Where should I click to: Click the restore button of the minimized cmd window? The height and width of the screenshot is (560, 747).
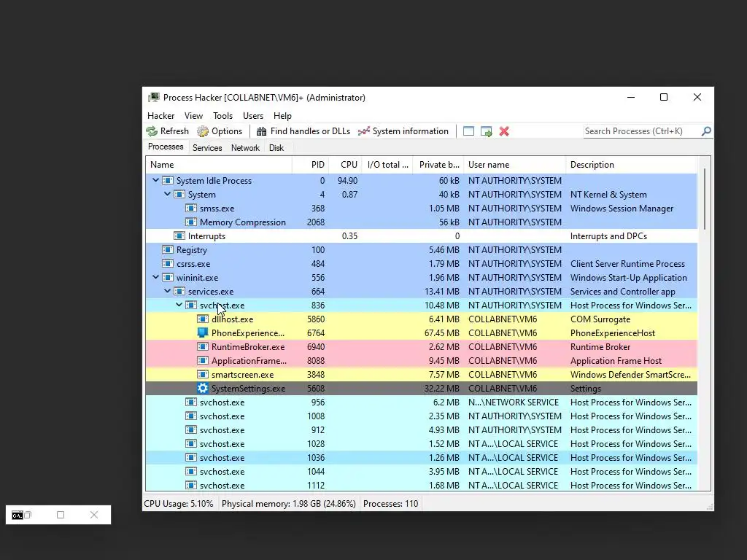(x=28, y=515)
